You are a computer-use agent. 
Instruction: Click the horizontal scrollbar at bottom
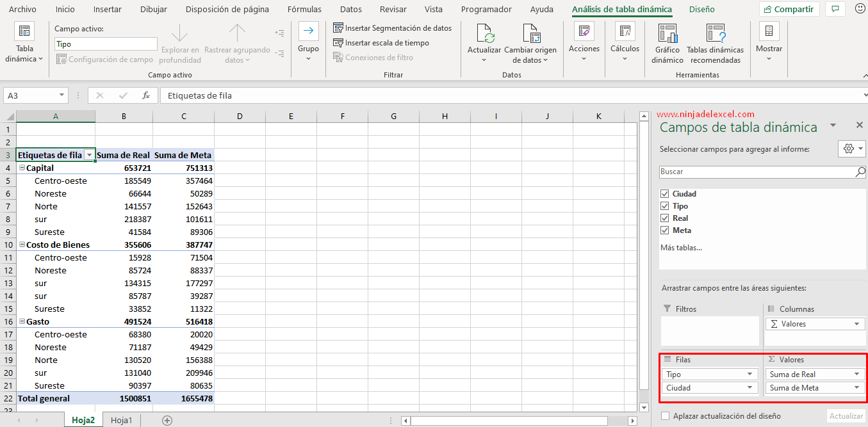[x=509, y=421]
